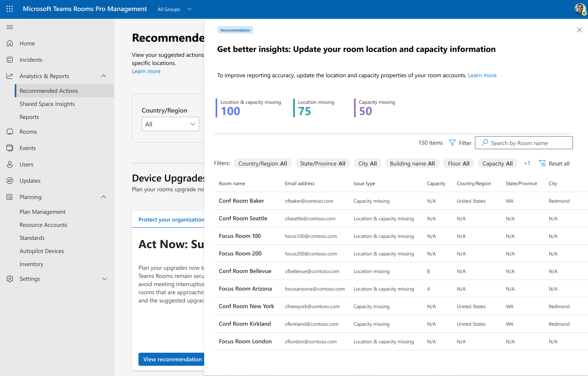Screen dimensions: 588x376
Task: Click cfbellevue@contoso.com email cell
Action: (x=312, y=271)
